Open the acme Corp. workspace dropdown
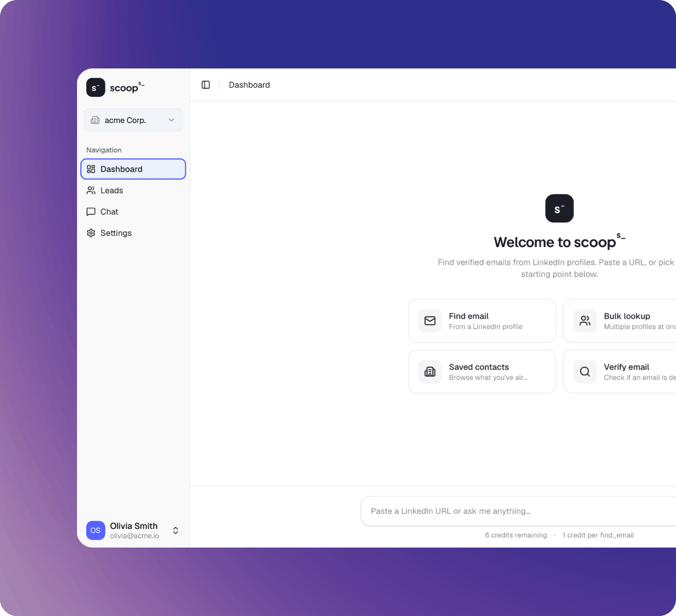 point(133,120)
